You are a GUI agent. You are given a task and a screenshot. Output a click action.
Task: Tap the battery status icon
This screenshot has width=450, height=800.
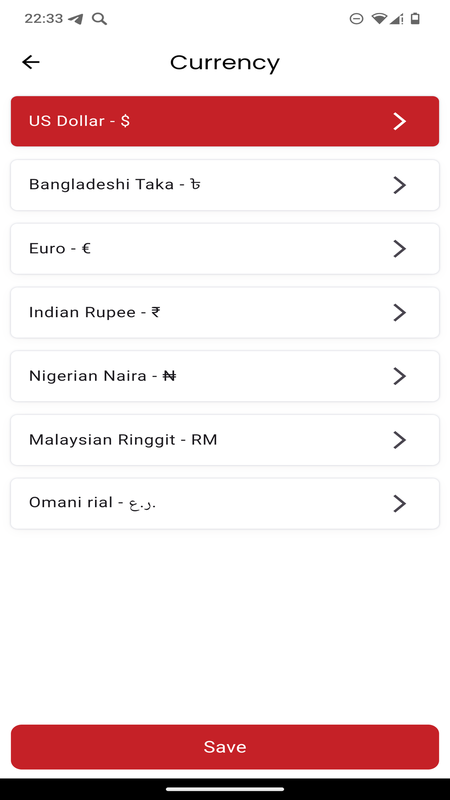415,19
